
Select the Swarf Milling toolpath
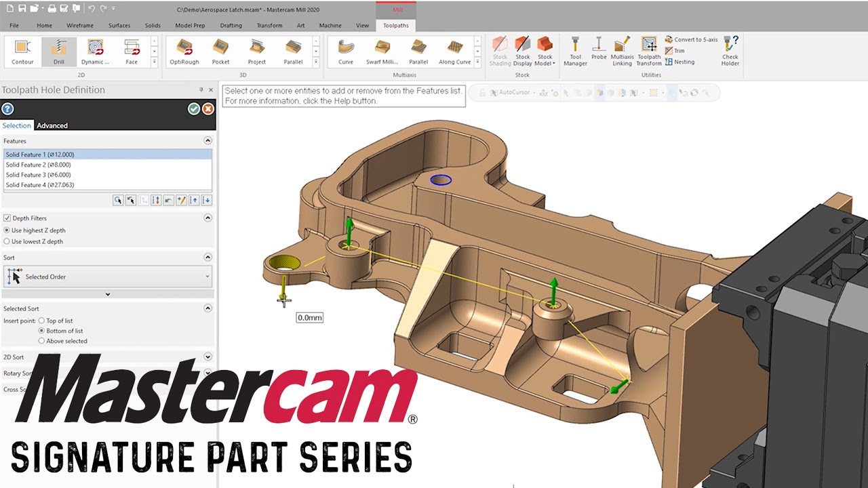382,52
